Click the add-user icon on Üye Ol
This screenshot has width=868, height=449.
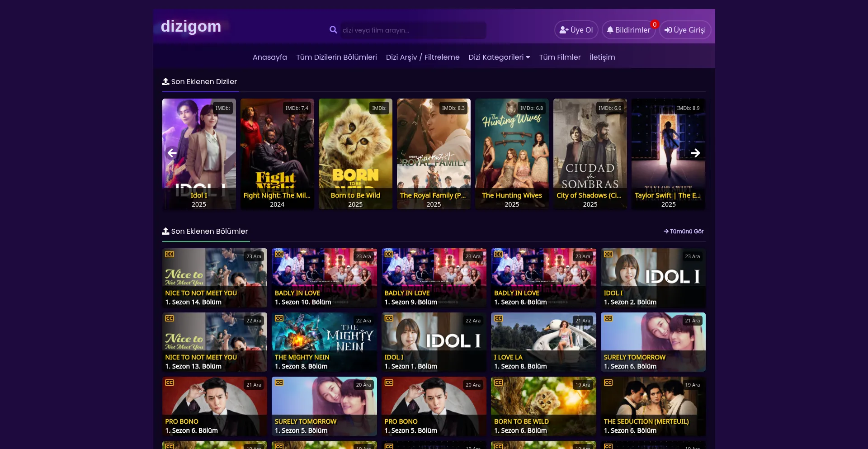pyautogui.click(x=563, y=30)
